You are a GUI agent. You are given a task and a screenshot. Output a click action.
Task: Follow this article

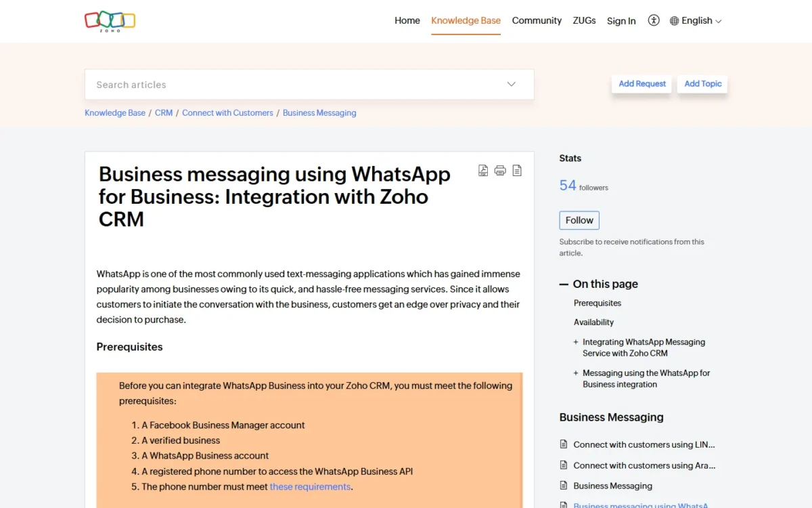pyautogui.click(x=579, y=220)
